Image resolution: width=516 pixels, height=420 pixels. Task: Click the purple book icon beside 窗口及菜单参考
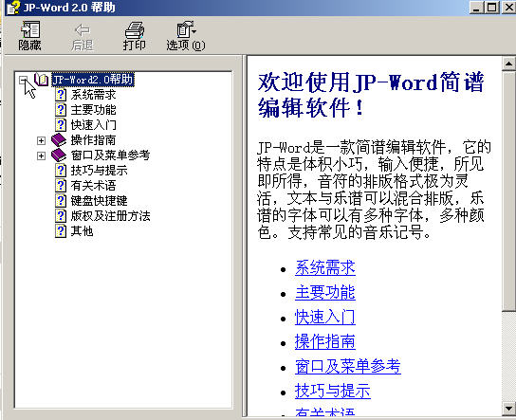59,155
